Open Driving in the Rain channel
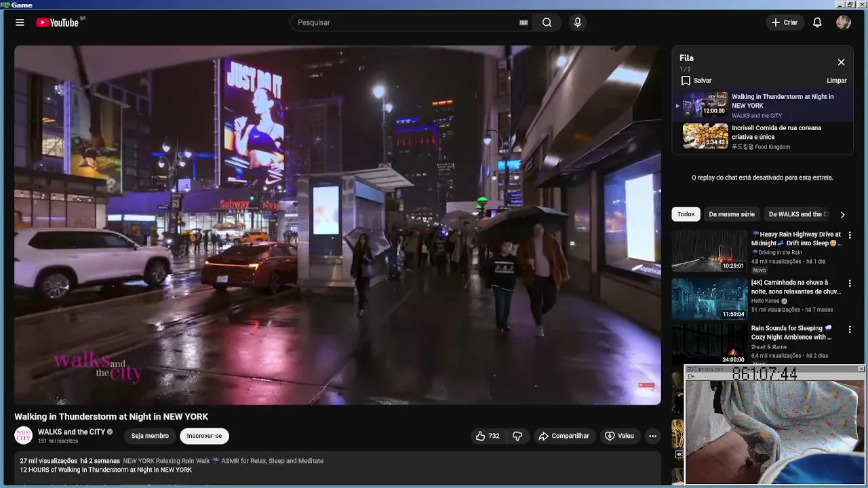This screenshot has width=868, height=488. tap(776, 253)
